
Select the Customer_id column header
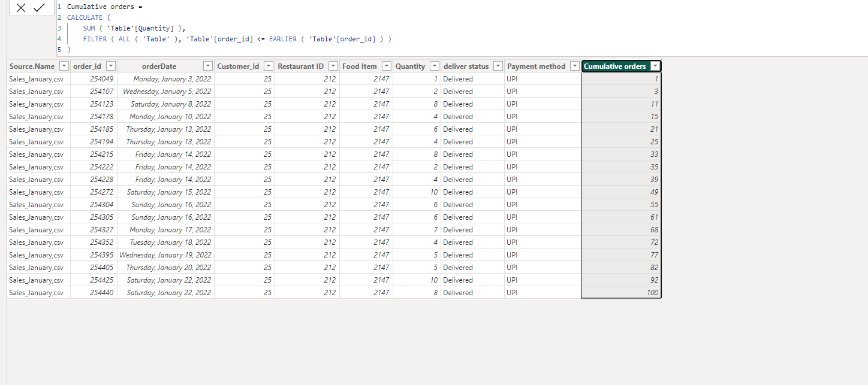pos(238,66)
